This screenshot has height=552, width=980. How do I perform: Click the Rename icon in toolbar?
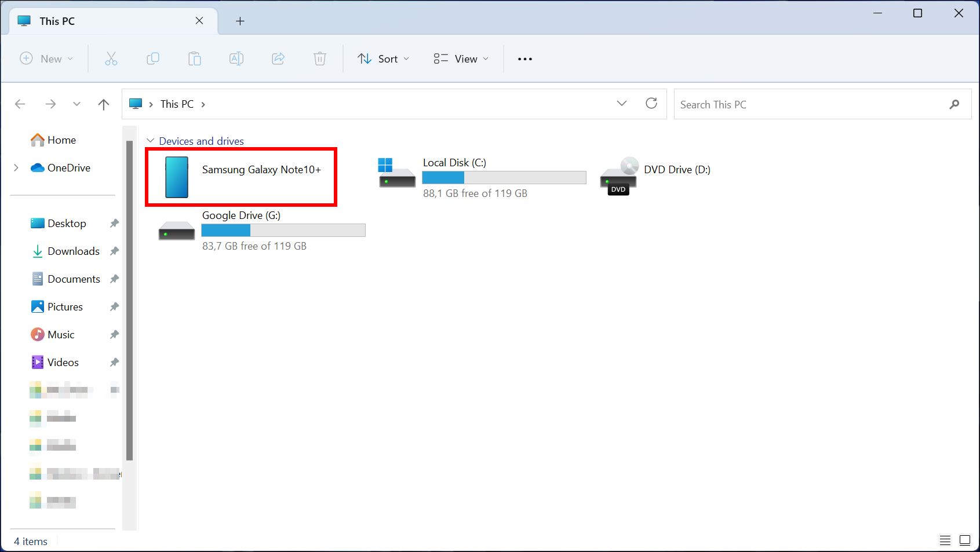236,59
